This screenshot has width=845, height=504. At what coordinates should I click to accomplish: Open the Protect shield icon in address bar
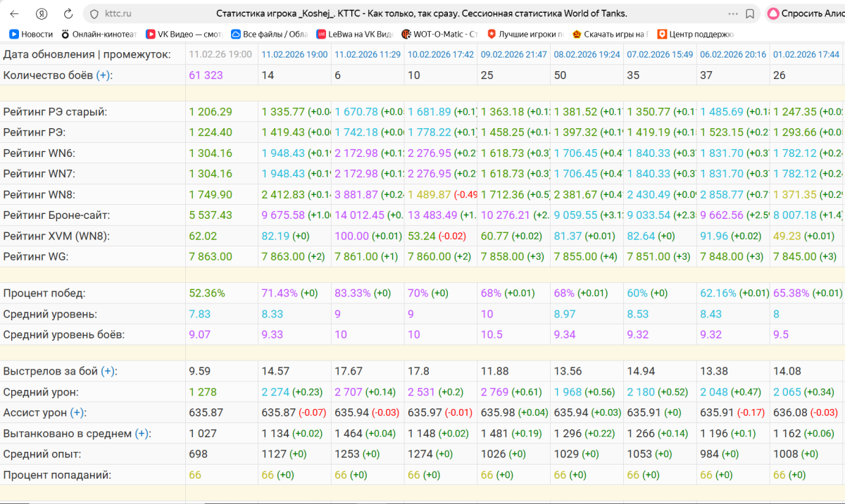pyautogui.click(x=94, y=13)
